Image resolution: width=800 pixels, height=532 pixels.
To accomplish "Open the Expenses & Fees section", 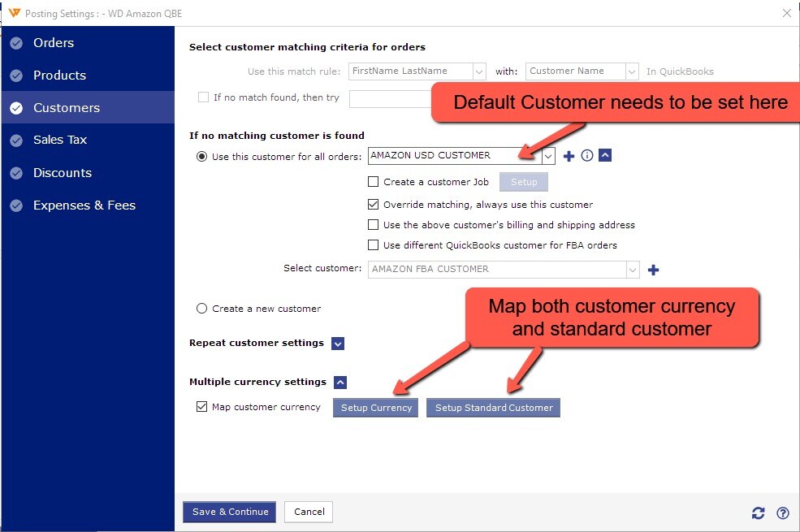I will [88, 205].
